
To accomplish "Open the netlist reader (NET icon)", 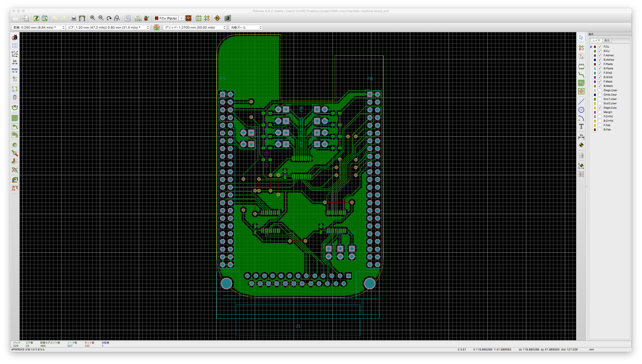I will pos(138,18).
